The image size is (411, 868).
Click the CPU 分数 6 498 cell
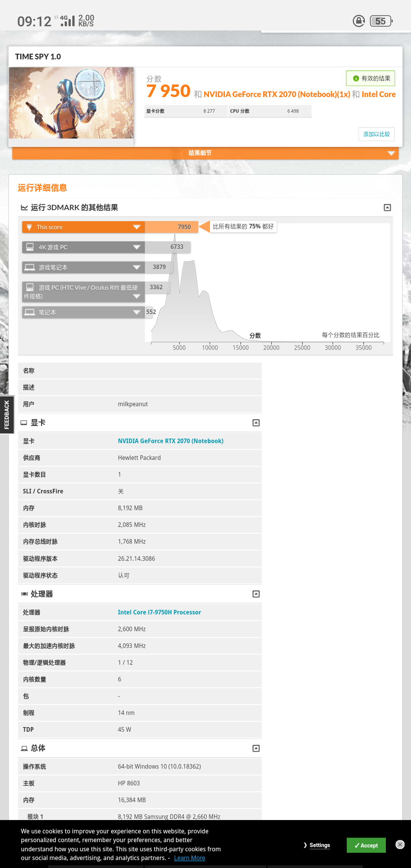click(x=270, y=111)
